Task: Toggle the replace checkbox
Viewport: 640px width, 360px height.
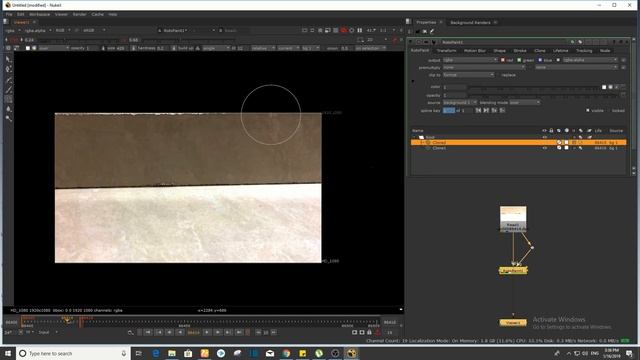Action: pos(498,75)
